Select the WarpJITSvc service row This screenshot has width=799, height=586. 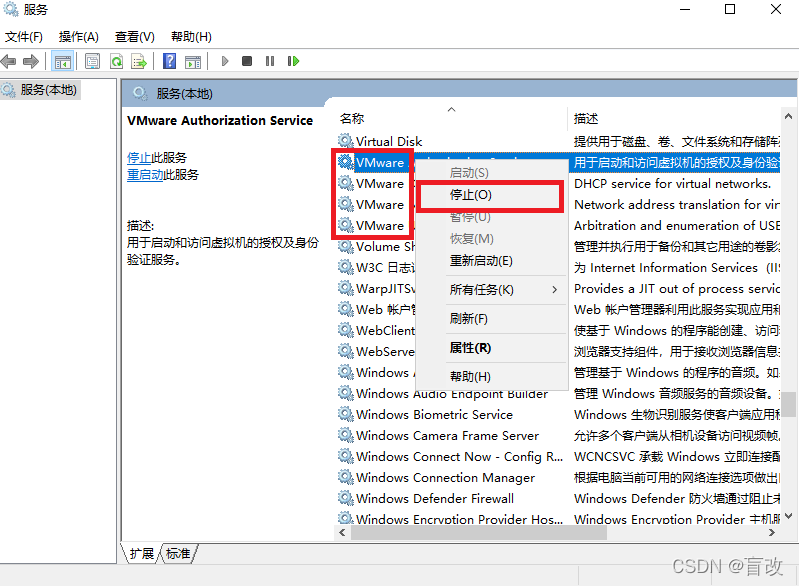point(558,288)
